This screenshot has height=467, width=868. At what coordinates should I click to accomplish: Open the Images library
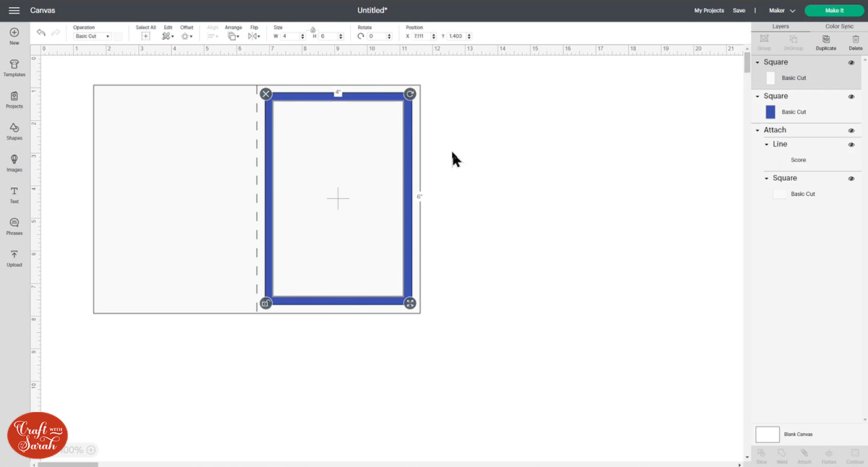pos(14,162)
